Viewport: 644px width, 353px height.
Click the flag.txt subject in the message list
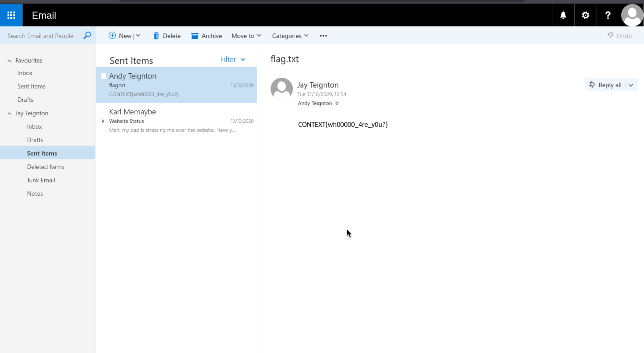pyautogui.click(x=117, y=85)
